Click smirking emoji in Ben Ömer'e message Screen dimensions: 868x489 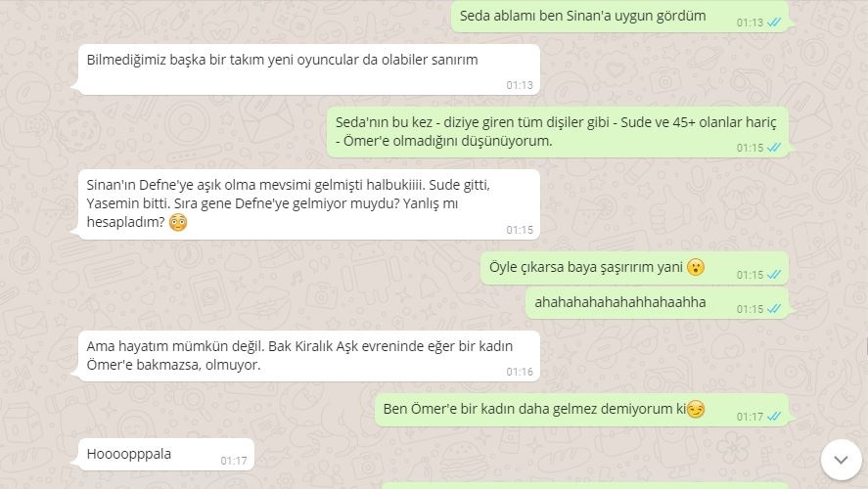coord(696,410)
